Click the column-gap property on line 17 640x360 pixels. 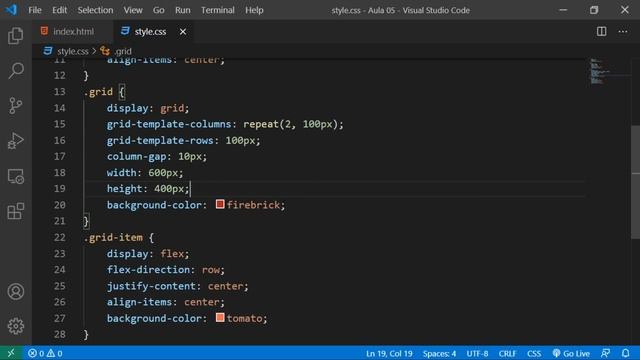[x=136, y=156]
